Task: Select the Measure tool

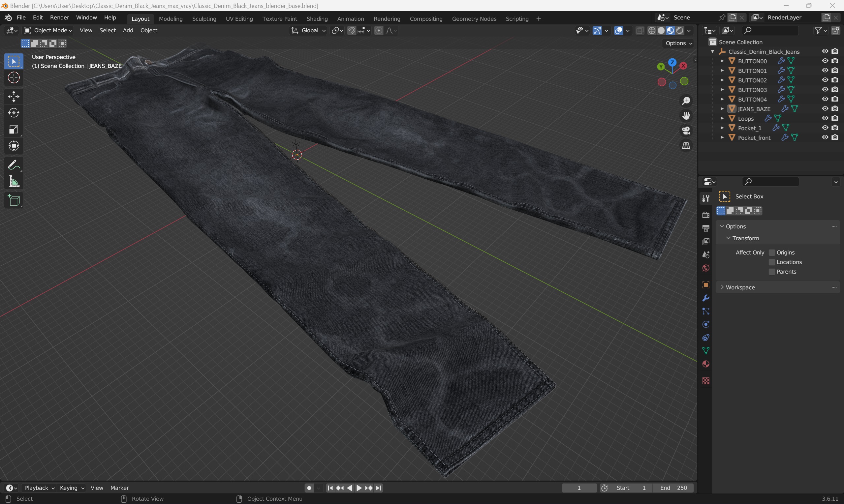Action: point(14,182)
